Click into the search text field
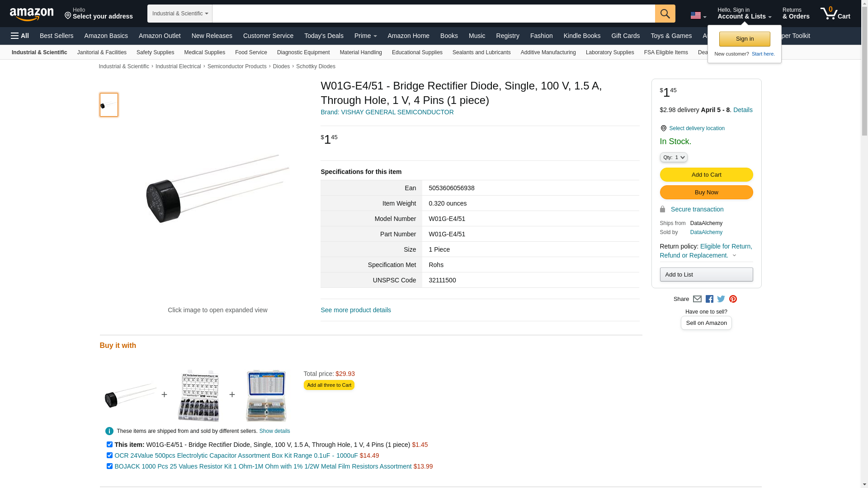Viewport: 868px width, 488px height. pyautogui.click(x=433, y=14)
